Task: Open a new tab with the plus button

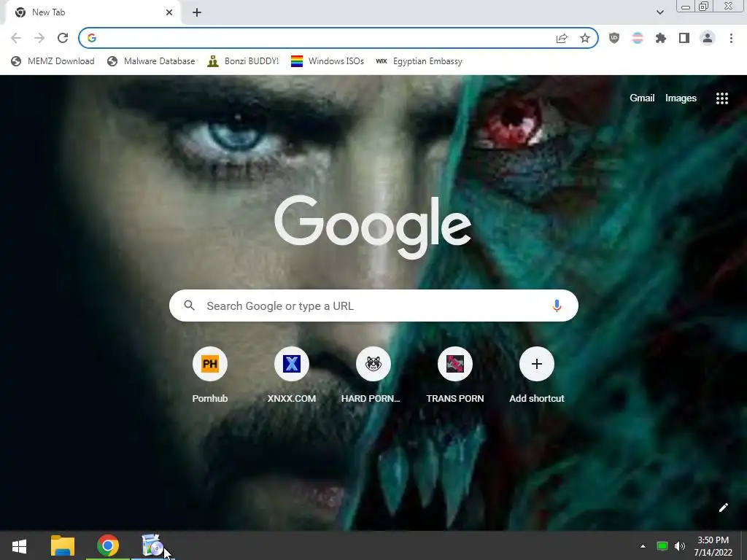Action: [x=197, y=12]
